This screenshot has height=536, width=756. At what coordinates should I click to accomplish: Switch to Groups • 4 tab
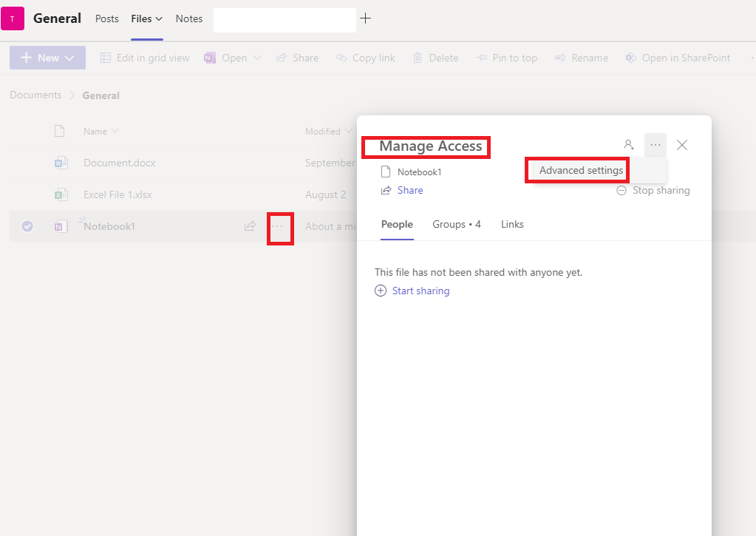click(457, 224)
